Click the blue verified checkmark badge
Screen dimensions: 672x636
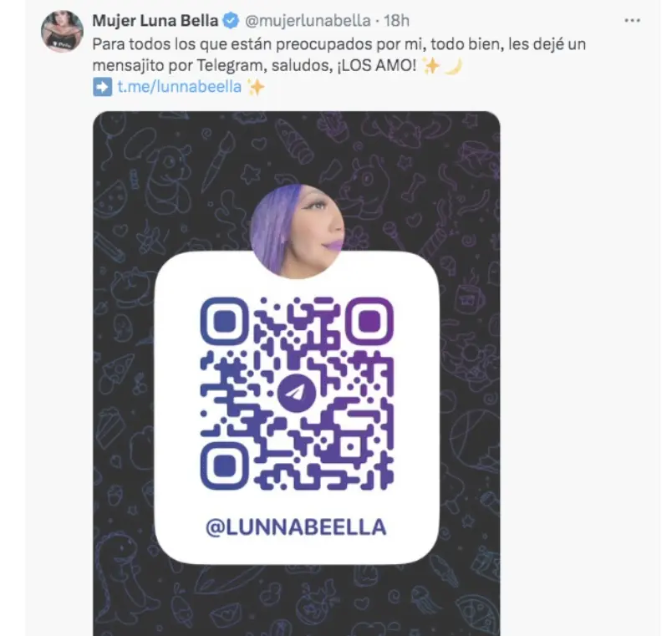point(232,21)
